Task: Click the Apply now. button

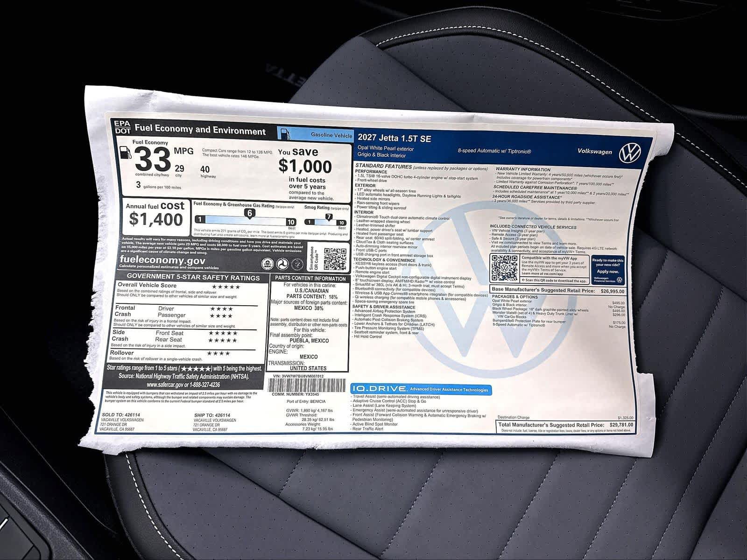Action: [607, 272]
